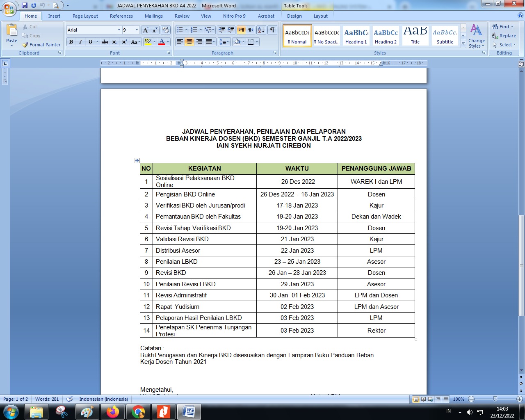Screen dimensions: 525x420
Task: Toggle underline formatting
Action: (90, 42)
